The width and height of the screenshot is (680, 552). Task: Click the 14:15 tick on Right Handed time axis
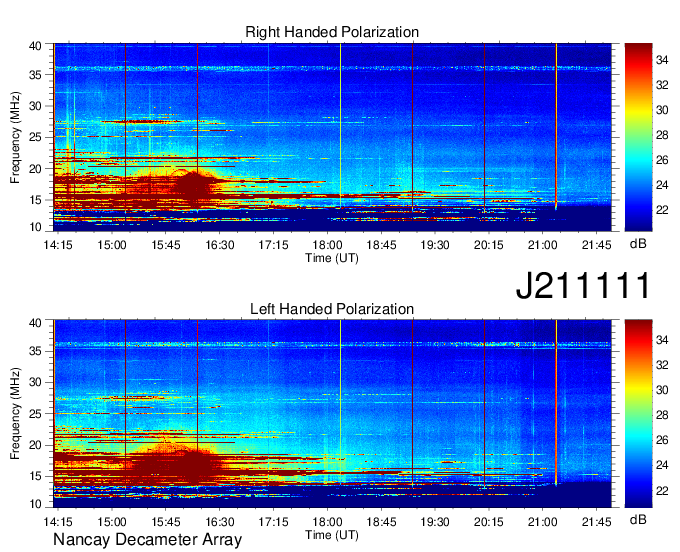(58, 245)
